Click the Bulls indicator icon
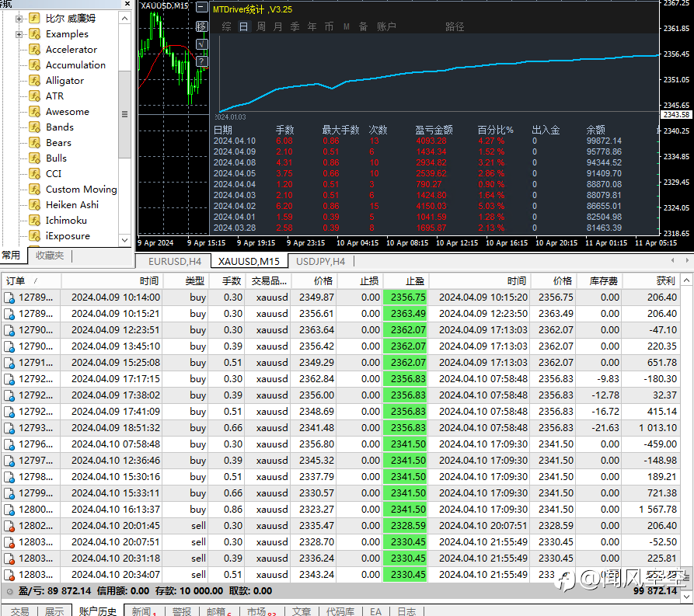Screen dimensions: 694x616 [34, 158]
